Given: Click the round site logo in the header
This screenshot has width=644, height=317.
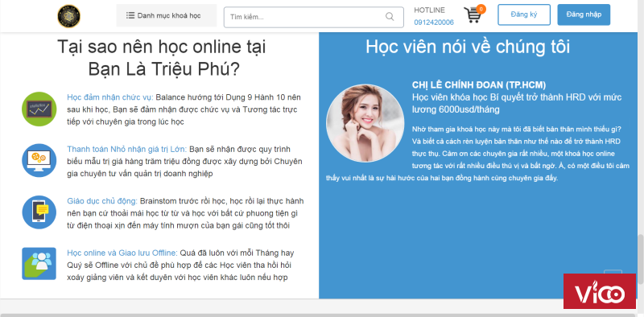Looking at the screenshot, I should [68, 16].
